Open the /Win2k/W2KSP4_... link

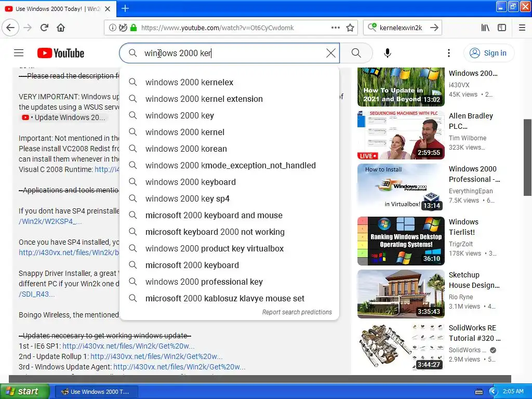click(50, 221)
